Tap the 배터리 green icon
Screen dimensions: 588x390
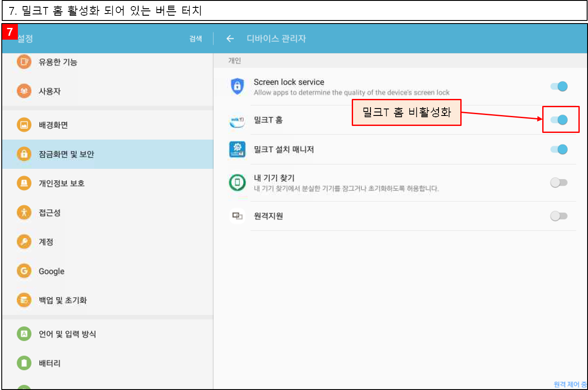[x=24, y=363]
